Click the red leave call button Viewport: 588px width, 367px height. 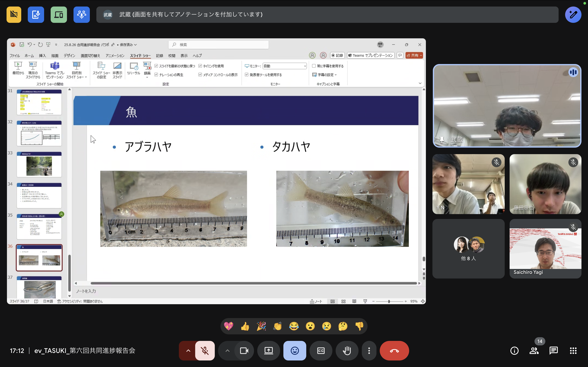point(394,350)
